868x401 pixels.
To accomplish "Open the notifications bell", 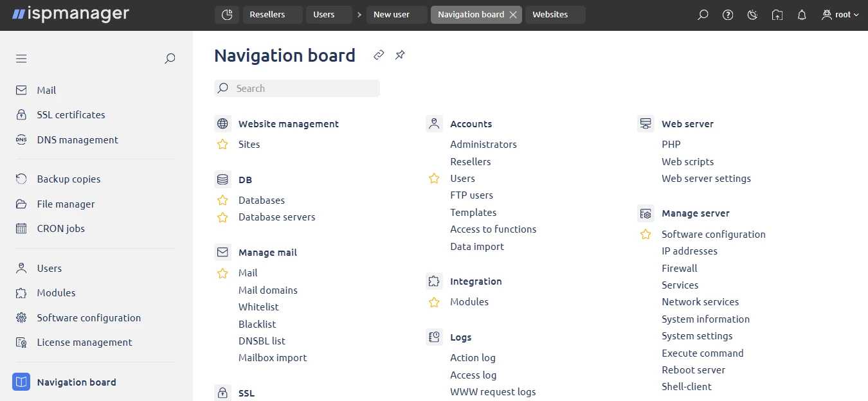I will coord(802,15).
